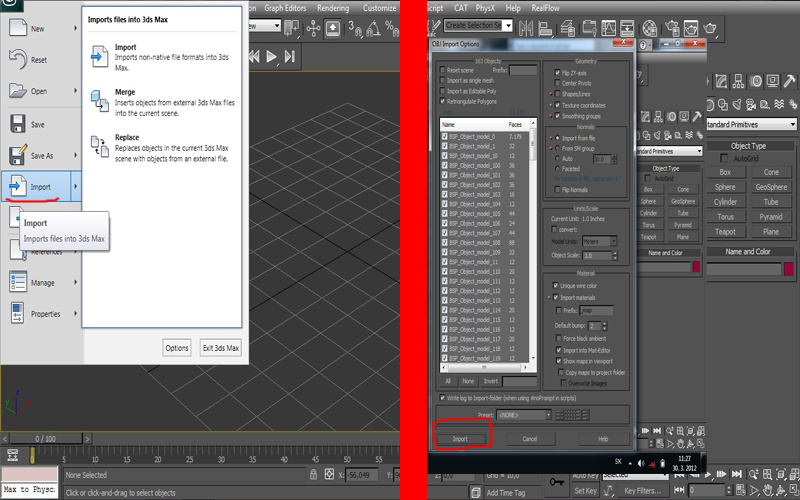Enable the Center Pivots checkbox
The width and height of the screenshot is (800, 500).
pyautogui.click(x=557, y=83)
